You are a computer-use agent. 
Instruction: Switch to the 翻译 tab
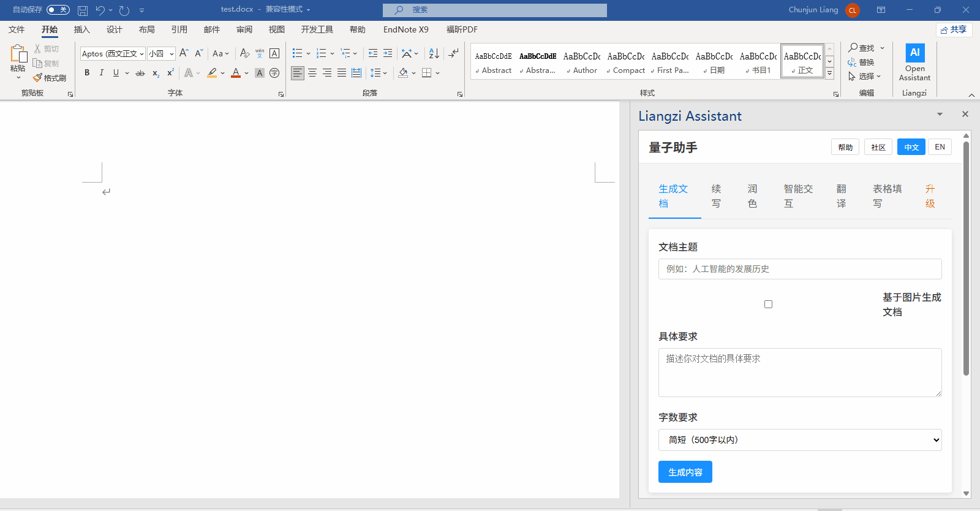click(x=841, y=196)
